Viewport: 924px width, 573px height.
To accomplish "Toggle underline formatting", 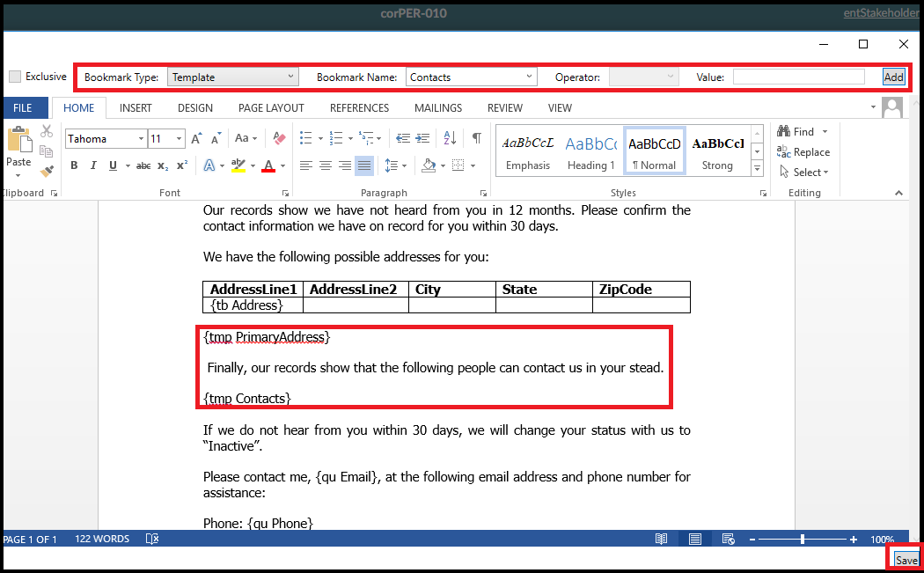I will (x=114, y=165).
